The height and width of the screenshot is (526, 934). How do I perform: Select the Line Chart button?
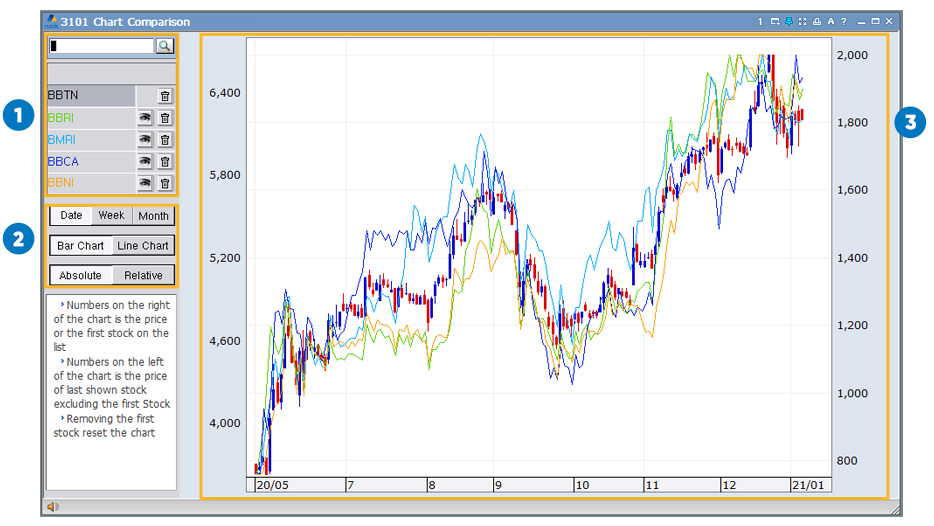[x=142, y=246]
